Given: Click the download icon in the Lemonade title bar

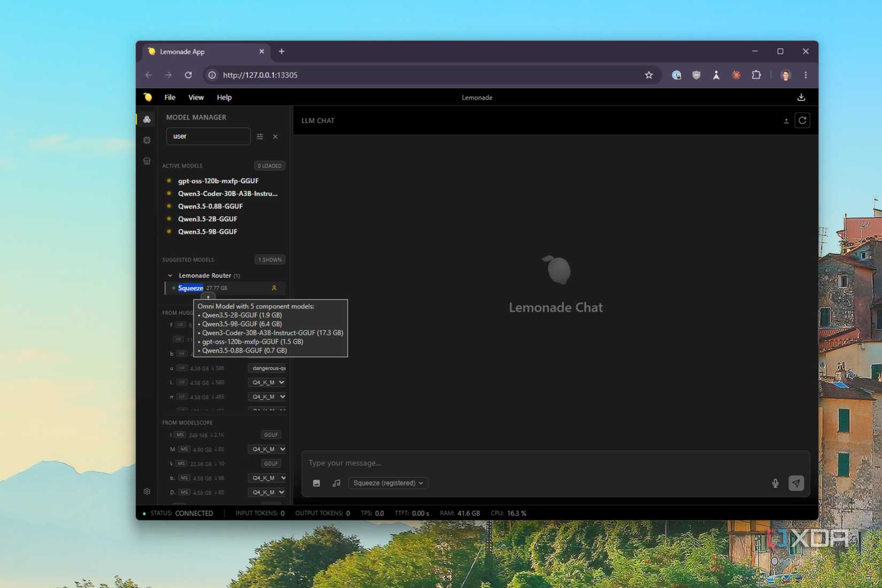Looking at the screenshot, I should coord(801,97).
